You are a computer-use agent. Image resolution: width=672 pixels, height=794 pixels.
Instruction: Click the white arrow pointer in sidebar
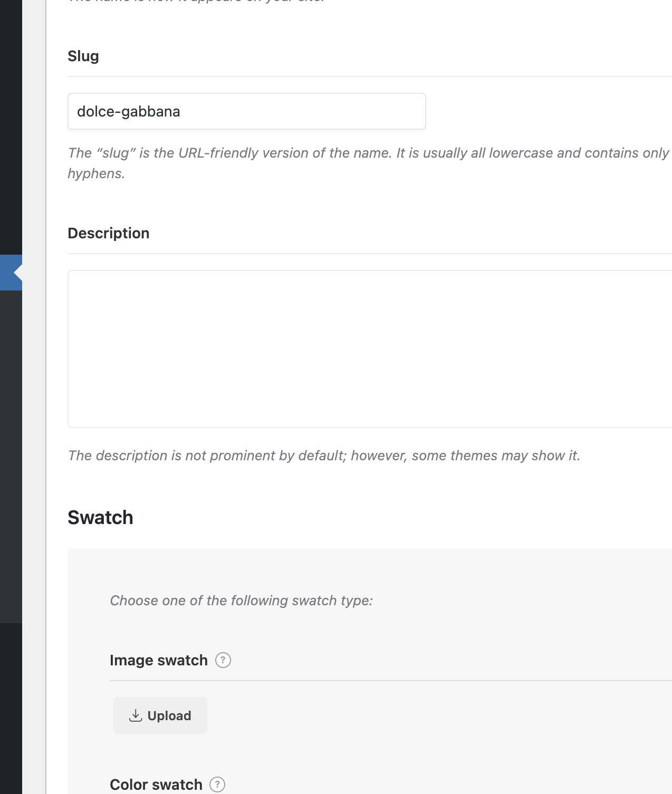pyautogui.click(x=18, y=273)
